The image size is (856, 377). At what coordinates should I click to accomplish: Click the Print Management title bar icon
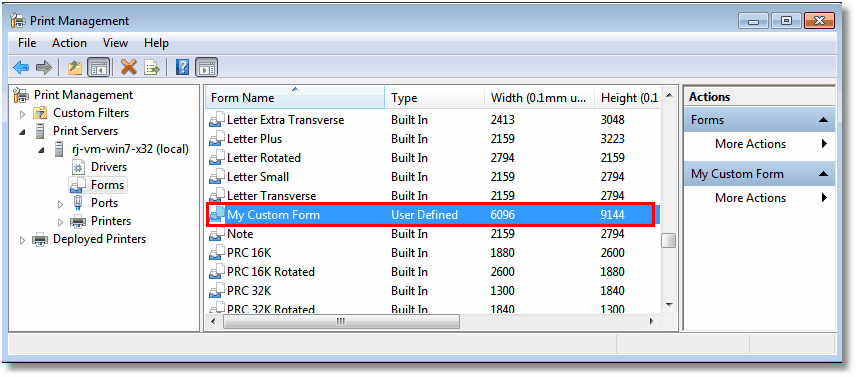tap(18, 21)
